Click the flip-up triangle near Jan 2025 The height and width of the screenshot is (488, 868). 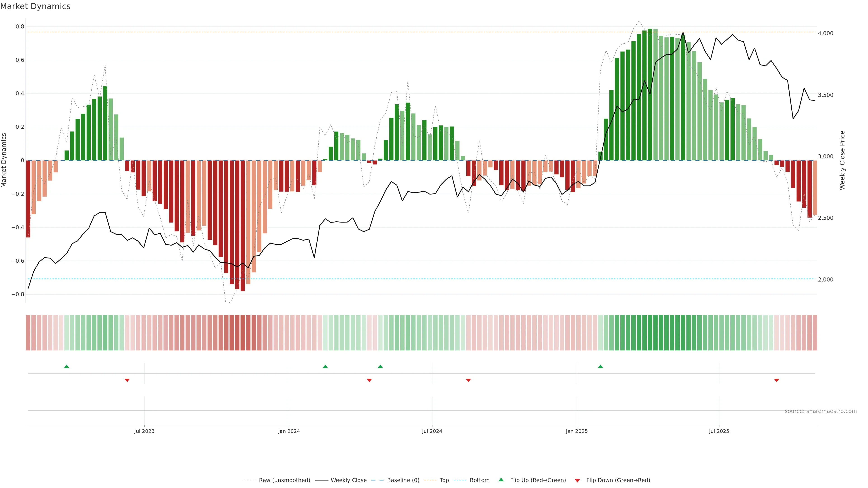point(600,366)
